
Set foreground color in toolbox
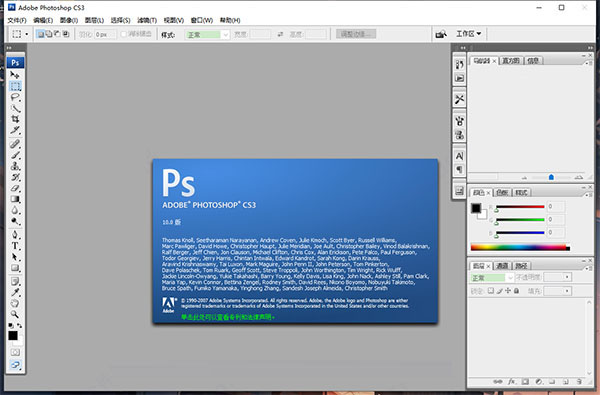13,335
